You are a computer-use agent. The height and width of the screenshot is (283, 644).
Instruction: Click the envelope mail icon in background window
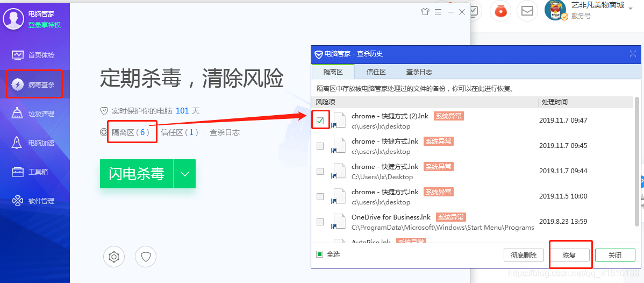527,11
